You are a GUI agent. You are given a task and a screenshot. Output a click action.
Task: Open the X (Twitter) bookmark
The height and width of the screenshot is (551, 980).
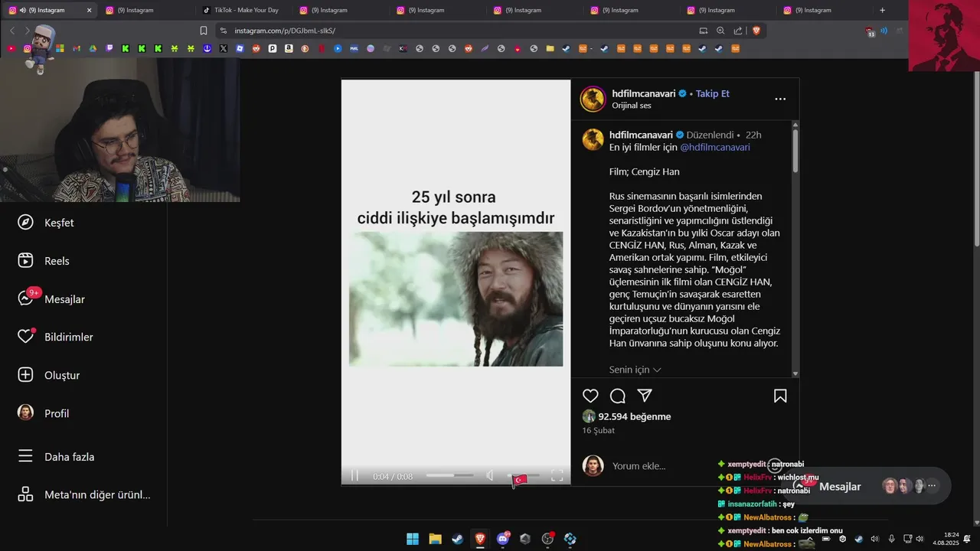(224, 48)
